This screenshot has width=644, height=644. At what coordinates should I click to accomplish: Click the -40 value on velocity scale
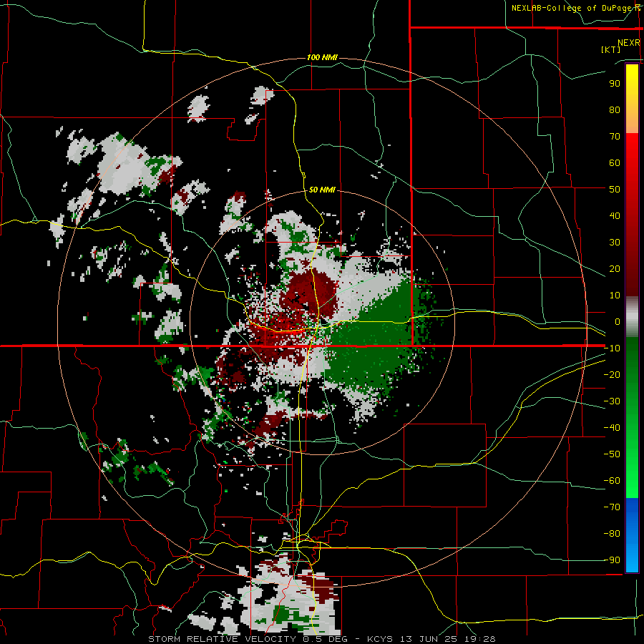pyautogui.click(x=612, y=428)
